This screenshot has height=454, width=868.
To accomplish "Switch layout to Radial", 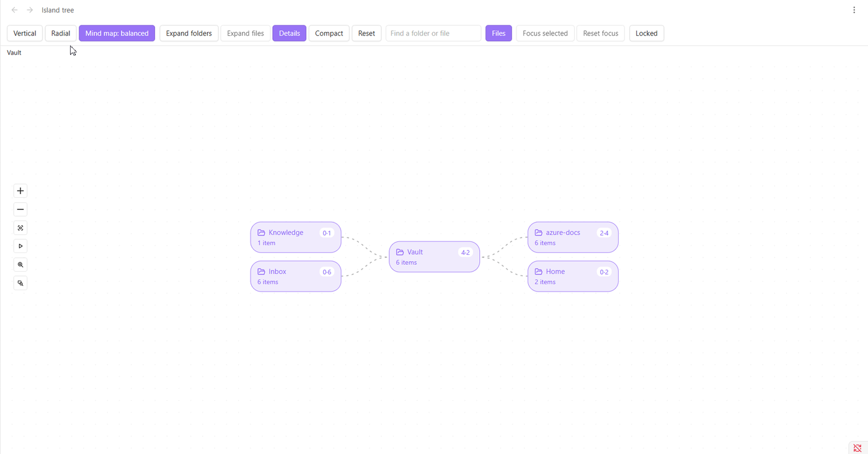I will click(x=61, y=33).
